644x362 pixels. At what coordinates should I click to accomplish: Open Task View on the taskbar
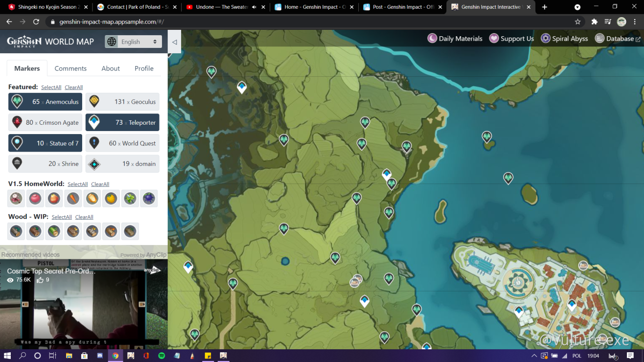click(53, 356)
